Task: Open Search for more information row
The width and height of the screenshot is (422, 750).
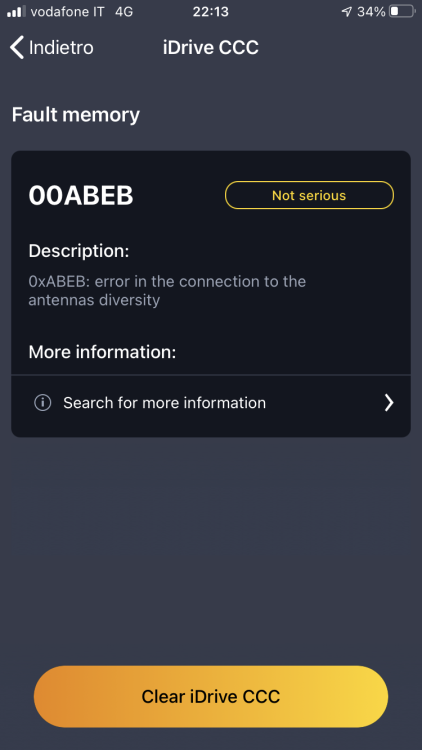Action: (x=211, y=403)
